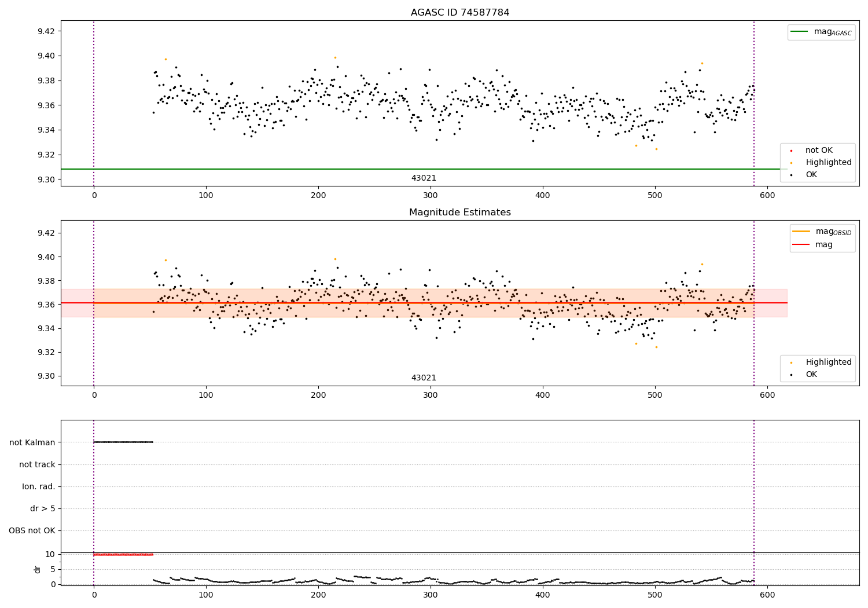This screenshot has width=868, height=608.
Task: Click the y-tick '10' on the dr axis
Action: pyautogui.click(x=50, y=555)
